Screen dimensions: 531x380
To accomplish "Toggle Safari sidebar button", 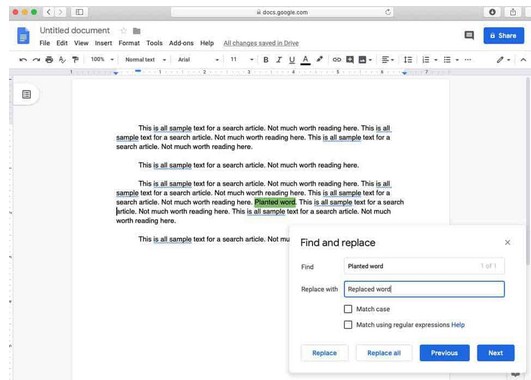I will pyautogui.click(x=79, y=12).
